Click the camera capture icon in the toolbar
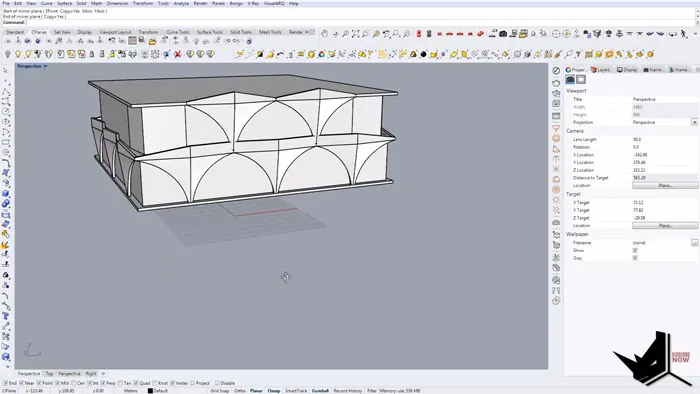Screen dimensions: 700x394 point(503,33)
